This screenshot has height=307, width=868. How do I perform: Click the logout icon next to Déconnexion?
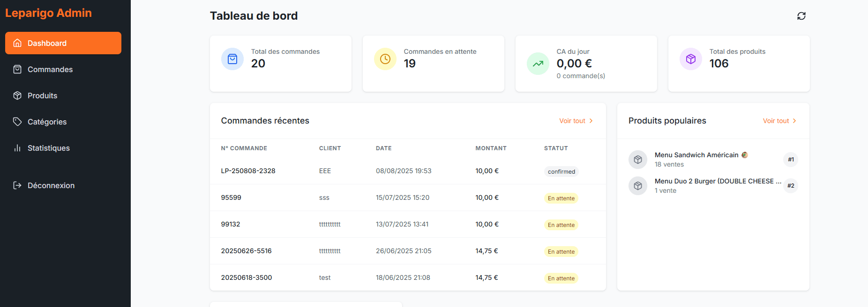click(17, 185)
